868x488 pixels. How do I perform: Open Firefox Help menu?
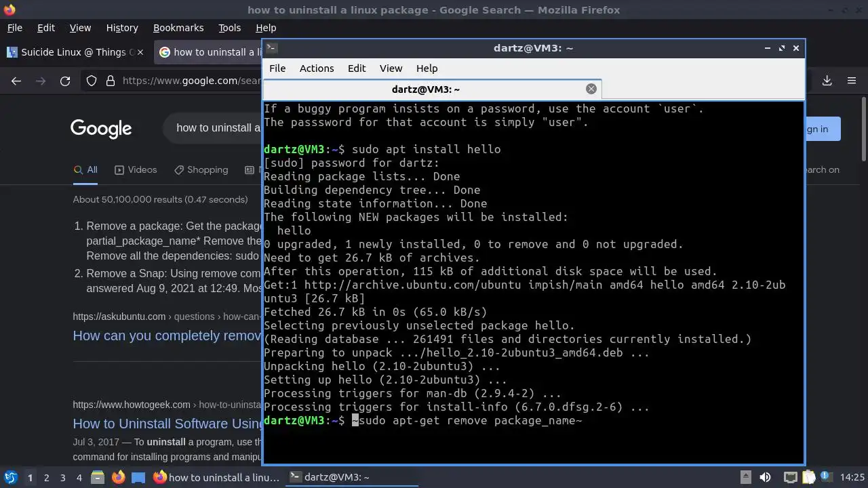(266, 28)
